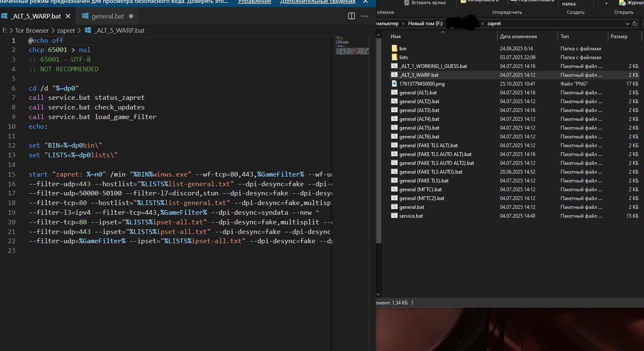Split the VS Code editor to the right
Viewport: 644px width, 351px height.
[352, 16]
